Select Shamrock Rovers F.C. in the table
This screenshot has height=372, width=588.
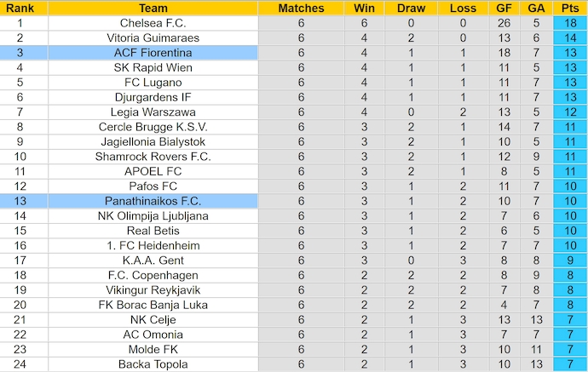[x=153, y=157]
